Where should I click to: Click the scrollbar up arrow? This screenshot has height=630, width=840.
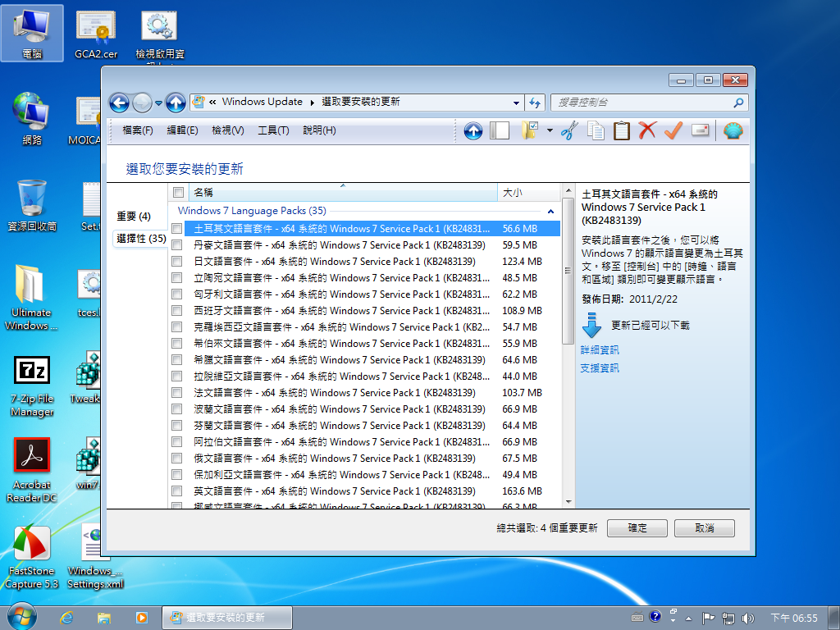[568, 190]
